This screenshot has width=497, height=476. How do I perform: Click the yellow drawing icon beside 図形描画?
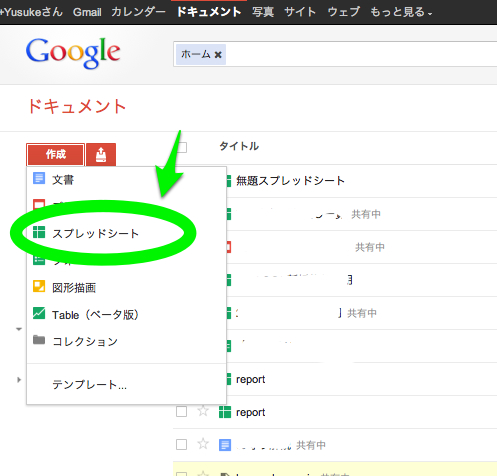coord(39,286)
